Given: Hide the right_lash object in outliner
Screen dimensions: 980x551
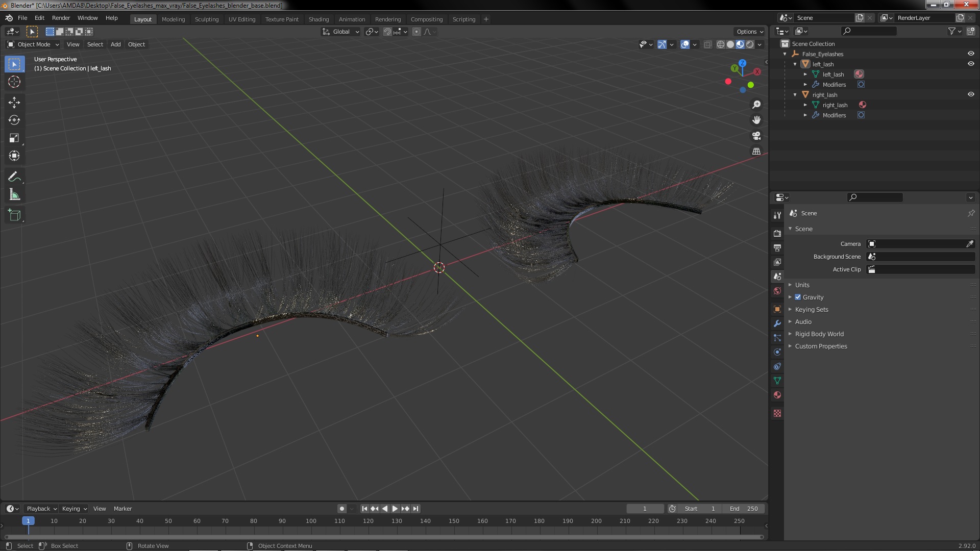Looking at the screenshot, I should (x=971, y=94).
